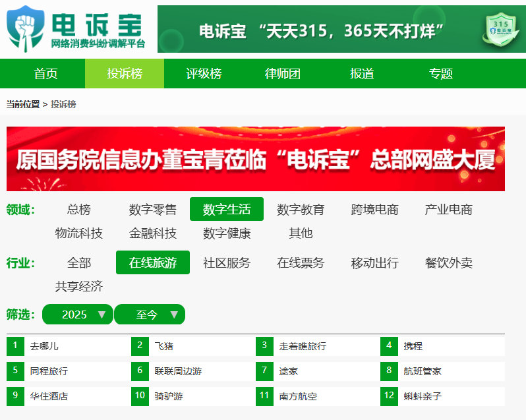This screenshot has width=526, height=420.
Task: Select the 金融科技 domain filter
Action: (153, 233)
